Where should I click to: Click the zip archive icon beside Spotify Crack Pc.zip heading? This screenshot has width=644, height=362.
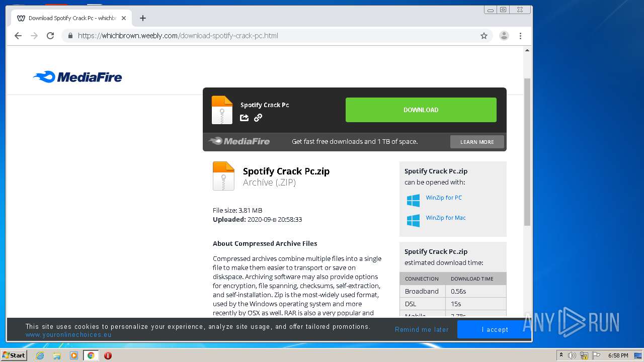click(223, 175)
